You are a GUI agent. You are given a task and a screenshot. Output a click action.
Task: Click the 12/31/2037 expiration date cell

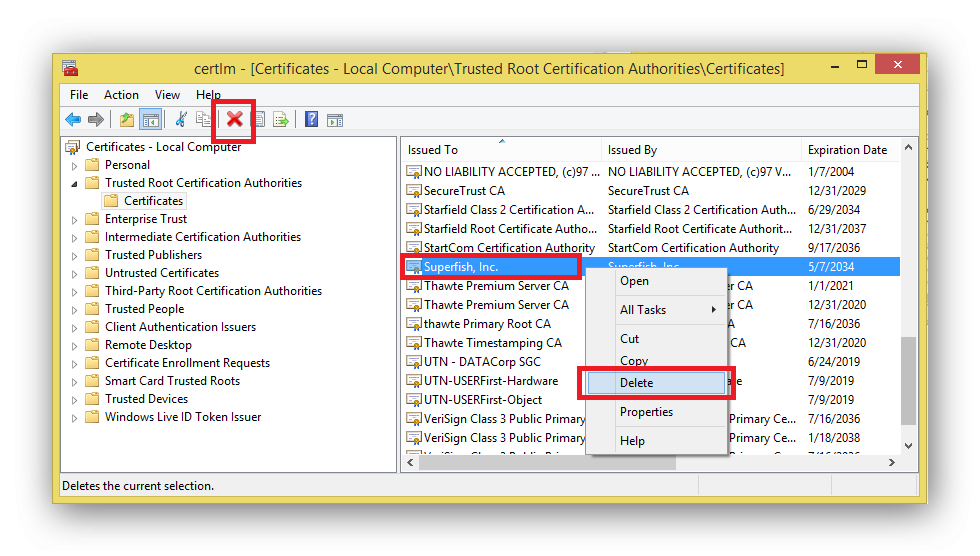coord(837,229)
